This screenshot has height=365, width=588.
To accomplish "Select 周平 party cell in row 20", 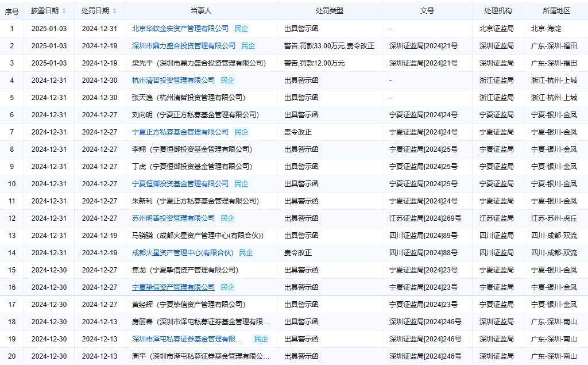I will (201, 357).
